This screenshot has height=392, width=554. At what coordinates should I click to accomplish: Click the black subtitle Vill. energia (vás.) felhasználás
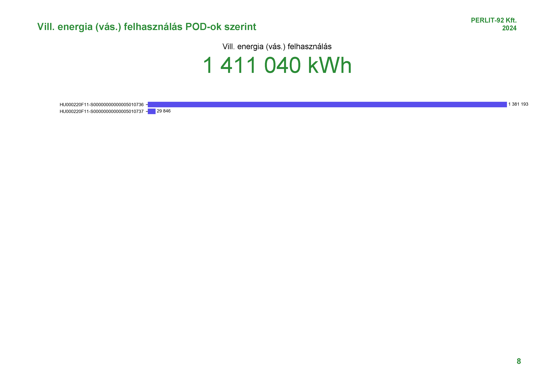click(x=277, y=47)
